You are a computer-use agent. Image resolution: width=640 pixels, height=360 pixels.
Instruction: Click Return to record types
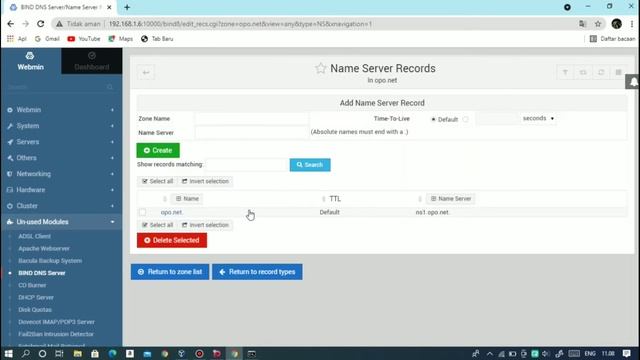257,272
